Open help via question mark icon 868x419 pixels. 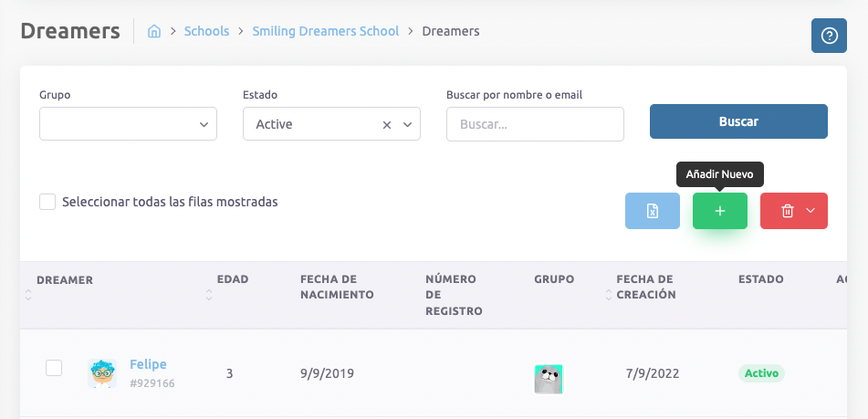point(829,36)
